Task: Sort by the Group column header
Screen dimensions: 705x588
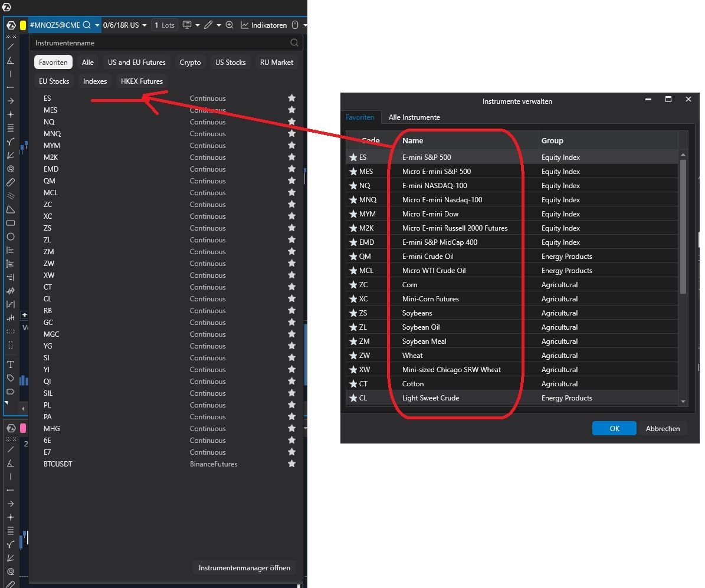Action: point(608,141)
